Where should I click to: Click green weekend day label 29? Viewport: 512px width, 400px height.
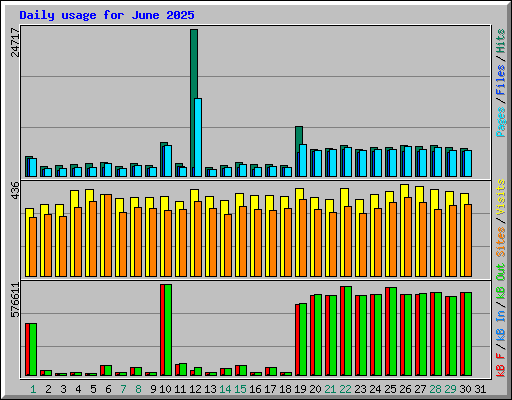click(x=450, y=389)
